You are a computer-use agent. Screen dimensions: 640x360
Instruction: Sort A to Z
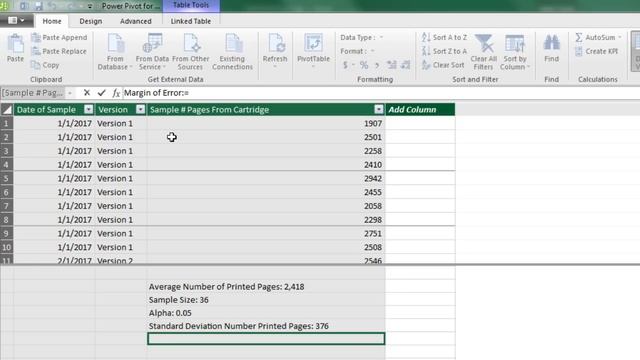444,38
